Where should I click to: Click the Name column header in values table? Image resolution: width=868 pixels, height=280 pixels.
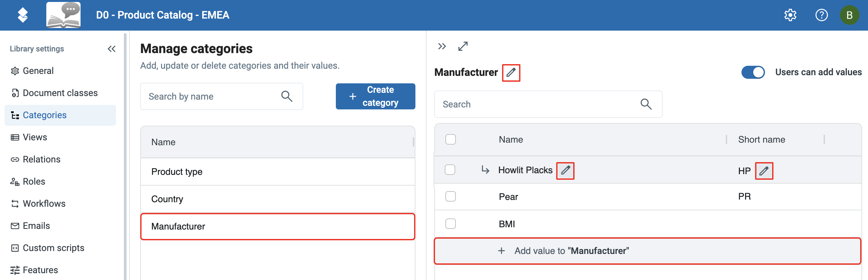click(x=511, y=140)
